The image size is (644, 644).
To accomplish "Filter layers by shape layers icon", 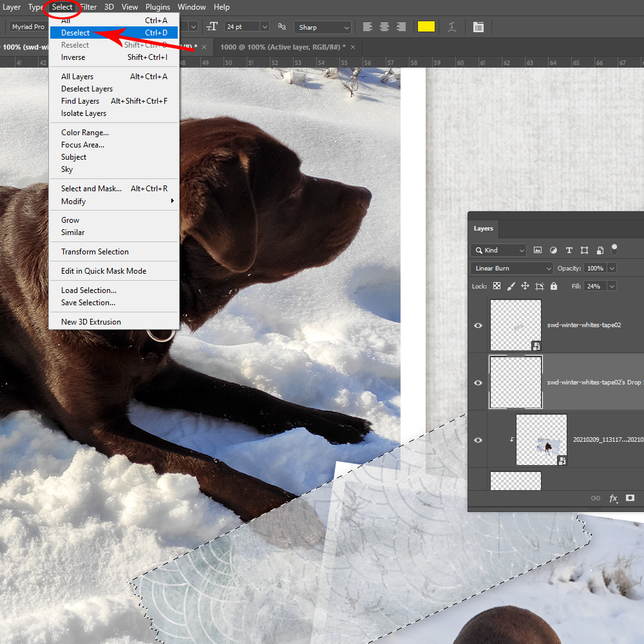I will click(x=585, y=250).
